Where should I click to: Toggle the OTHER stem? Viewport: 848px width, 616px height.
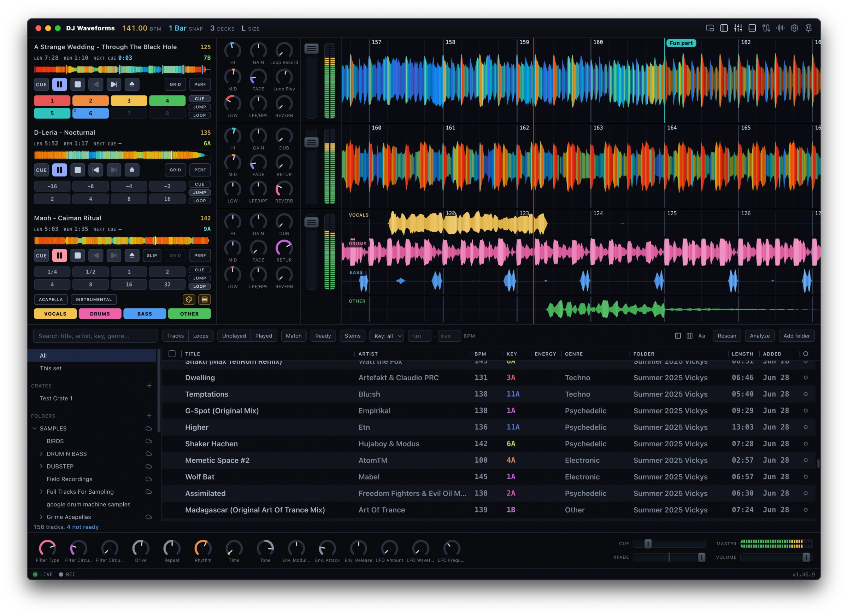(189, 314)
